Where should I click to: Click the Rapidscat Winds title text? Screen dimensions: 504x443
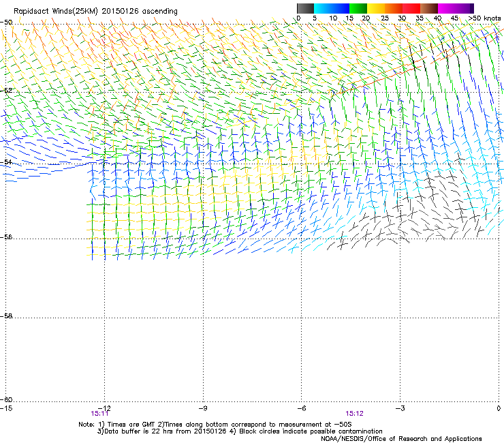[x=95, y=12]
